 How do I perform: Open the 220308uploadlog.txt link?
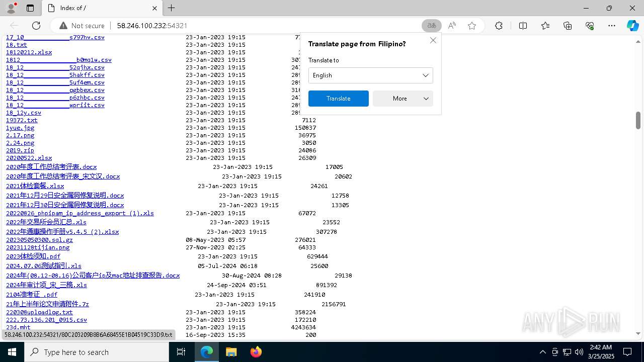tap(39, 312)
